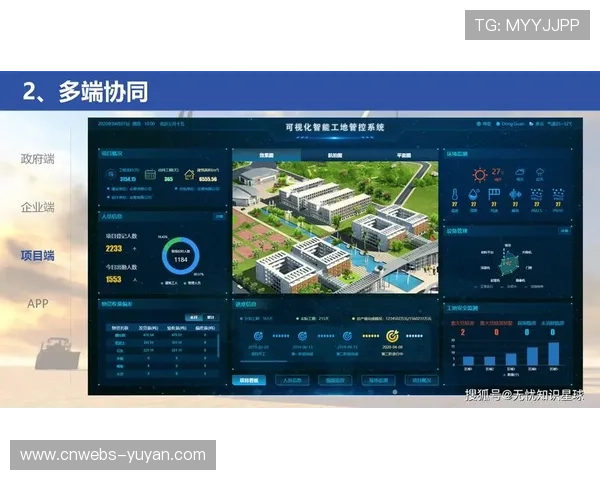Viewport: 600px width, 480px height.
Task: Click the cloudy forecast icon
Action: click(x=520, y=172)
